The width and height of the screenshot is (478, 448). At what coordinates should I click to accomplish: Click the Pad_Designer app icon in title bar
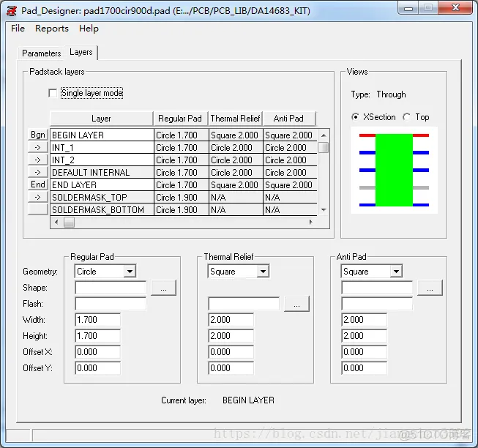pos(12,11)
